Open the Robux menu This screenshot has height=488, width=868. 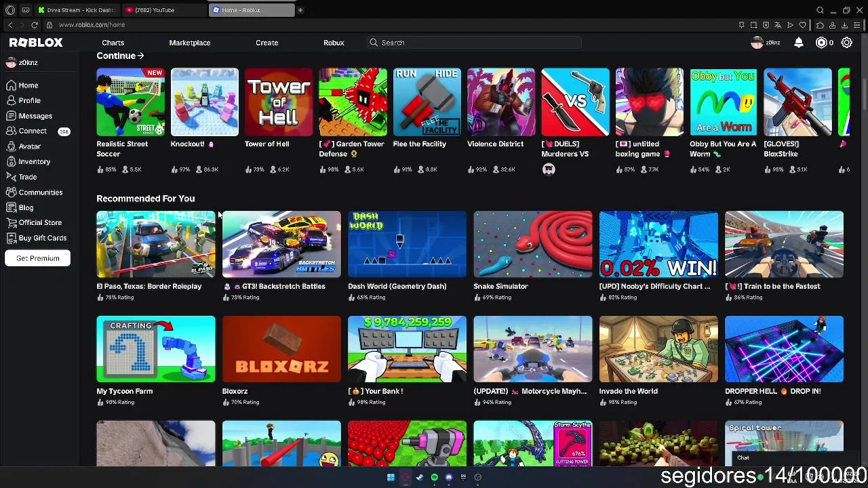(x=334, y=43)
